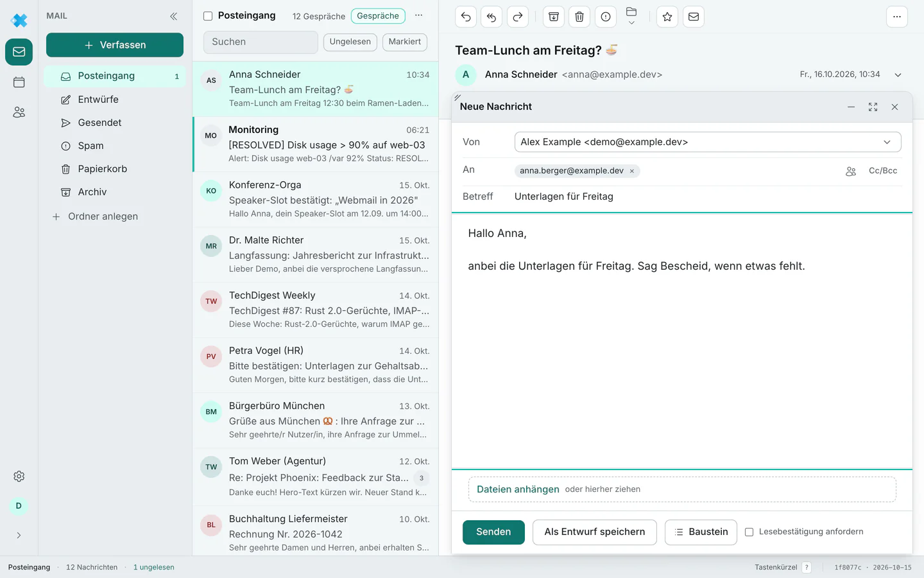The height and width of the screenshot is (578, 924).
Task: Mark the message as spam via the exclamation icon
Action: pyautogui.click(x=606, y=17)
